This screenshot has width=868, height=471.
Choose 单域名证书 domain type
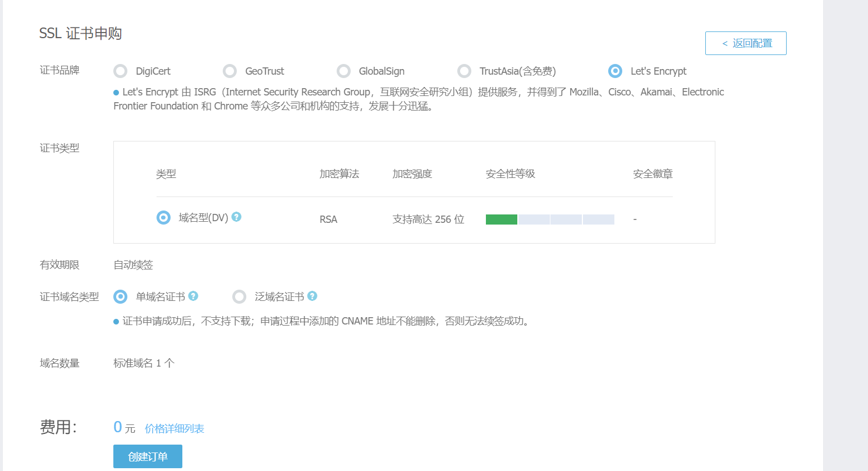click(120, 296)
